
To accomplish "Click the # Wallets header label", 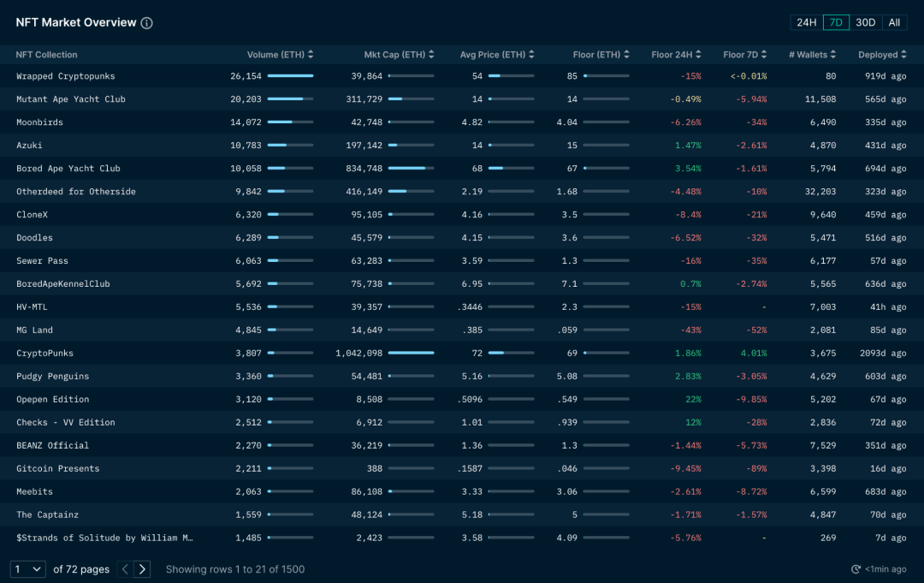I will point(808,54).
